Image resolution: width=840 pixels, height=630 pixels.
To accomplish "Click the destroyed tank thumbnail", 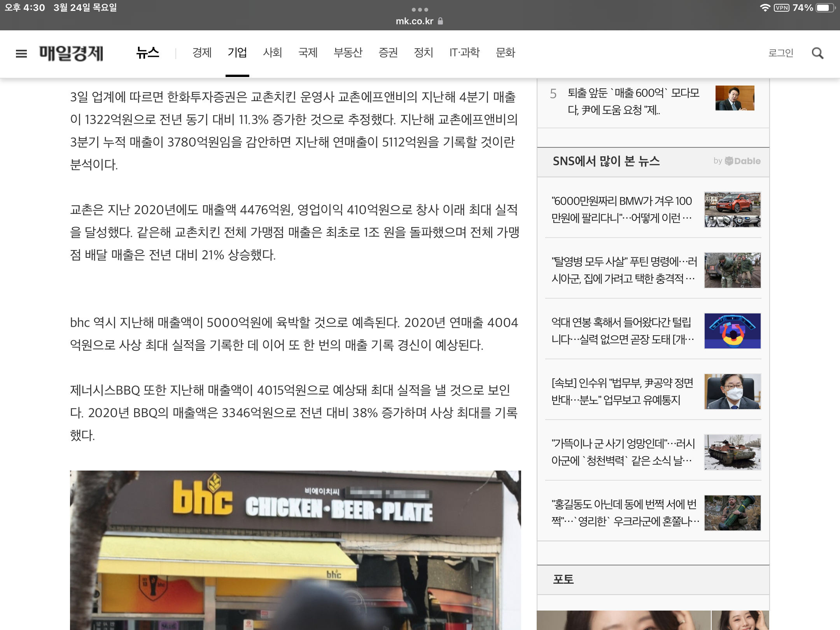I will point(732,452).
